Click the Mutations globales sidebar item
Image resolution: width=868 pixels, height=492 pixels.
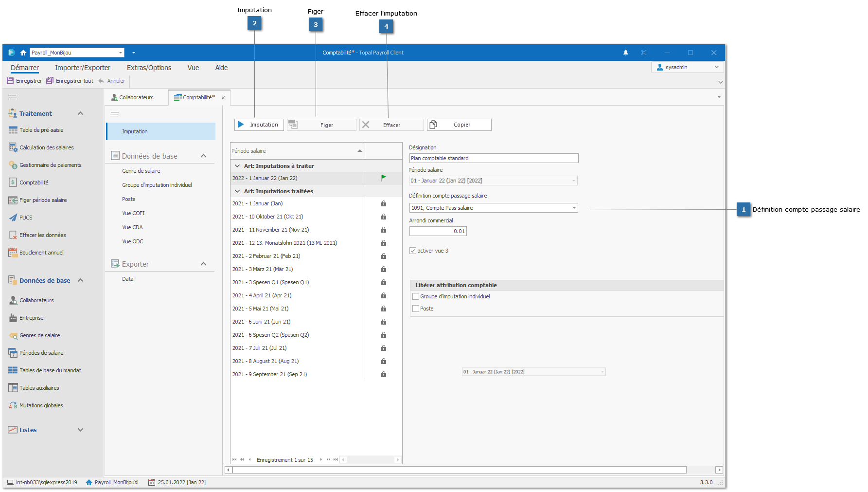pyautogui.click(x=41, y=405)
